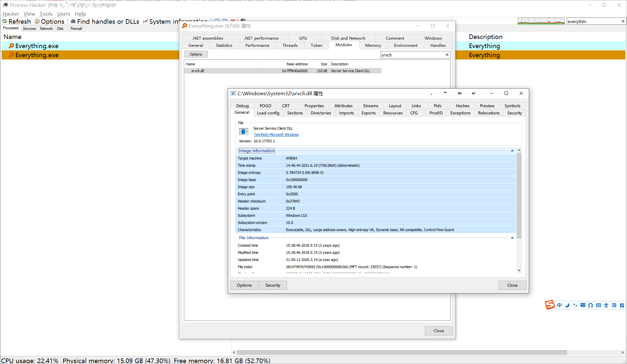Click the undo arrow icon in srvcli.dll titlebar
Viewport: 627px width, 364px height.
[474, 93]
